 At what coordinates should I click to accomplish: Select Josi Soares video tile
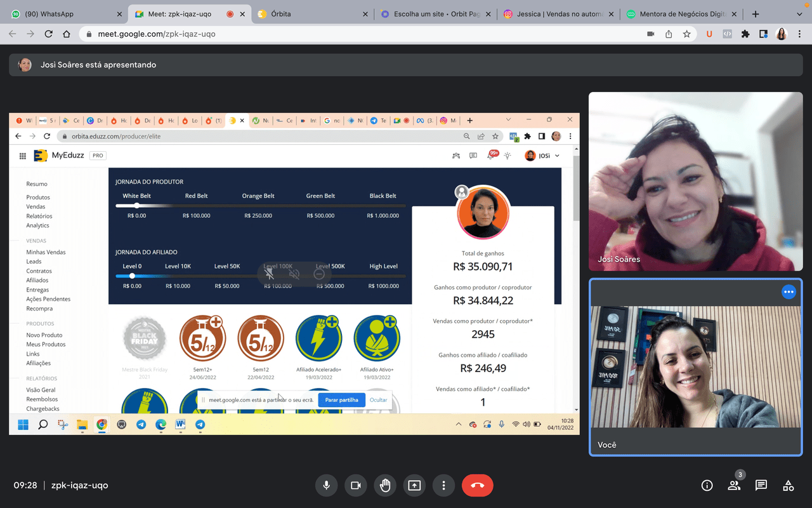point(696,182)
